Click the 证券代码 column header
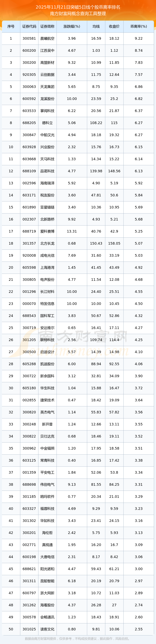This screenshot has height=644, width=156. coord(29,26)
